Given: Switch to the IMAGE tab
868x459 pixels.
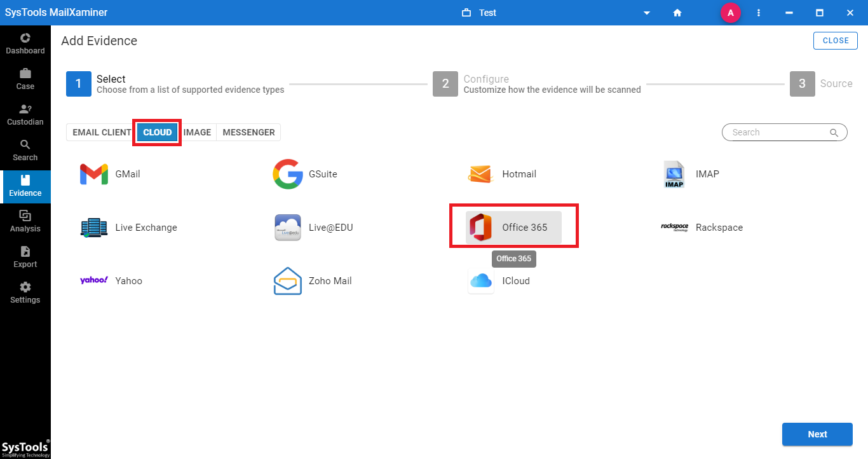Looking at the screenshot, I should pos(197,132).
